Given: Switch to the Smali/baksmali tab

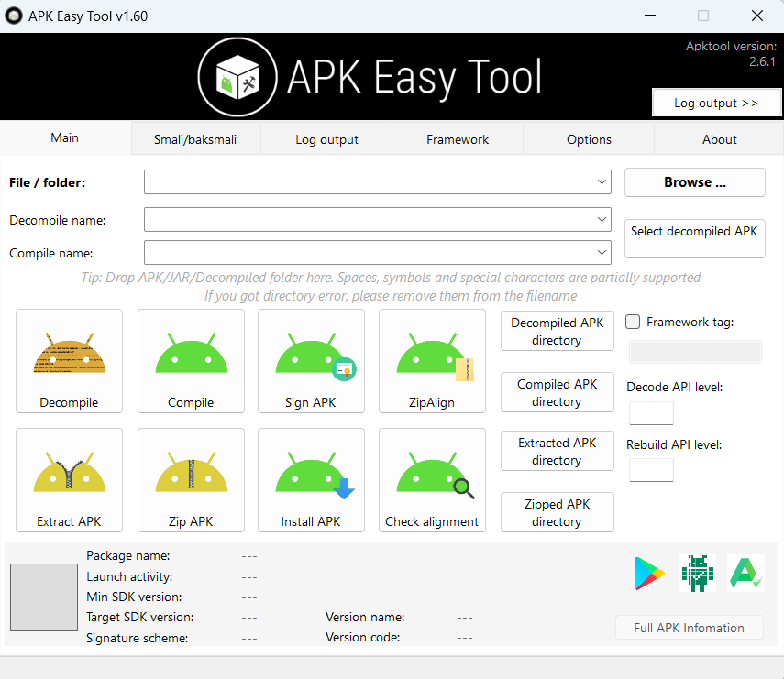Looking at the screenshot, I should pyautogui.click(x=195, y=139).
